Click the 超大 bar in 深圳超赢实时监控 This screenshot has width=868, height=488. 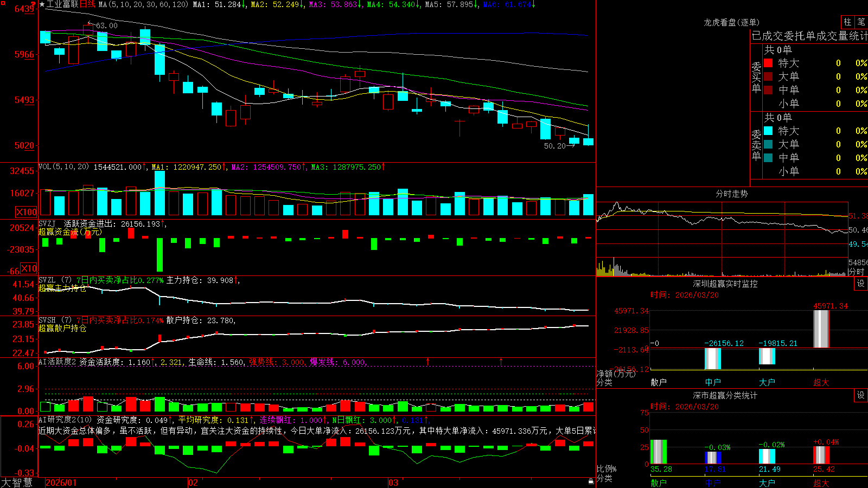point(821,329)
